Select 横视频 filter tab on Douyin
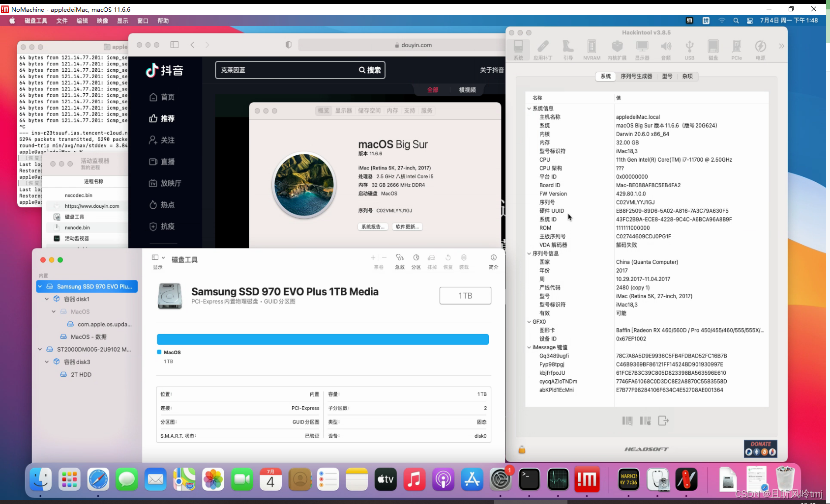830x504 pixels. pos(467,89)
